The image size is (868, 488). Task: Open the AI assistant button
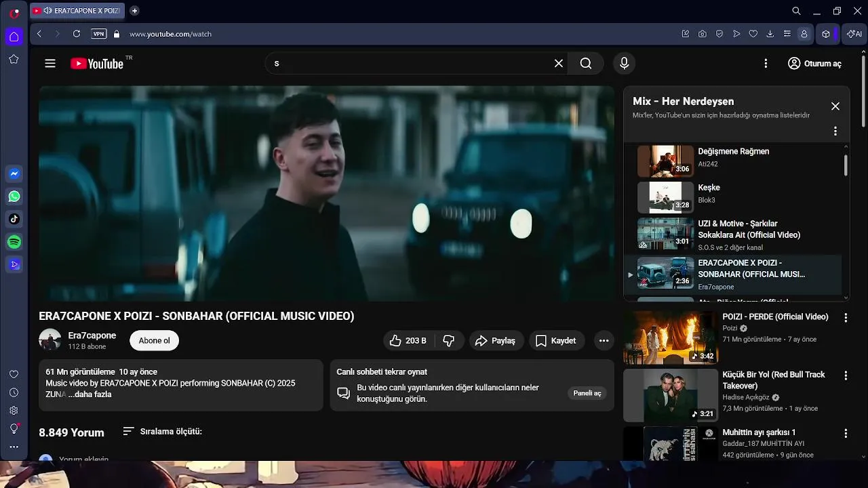tap(854, 34)
